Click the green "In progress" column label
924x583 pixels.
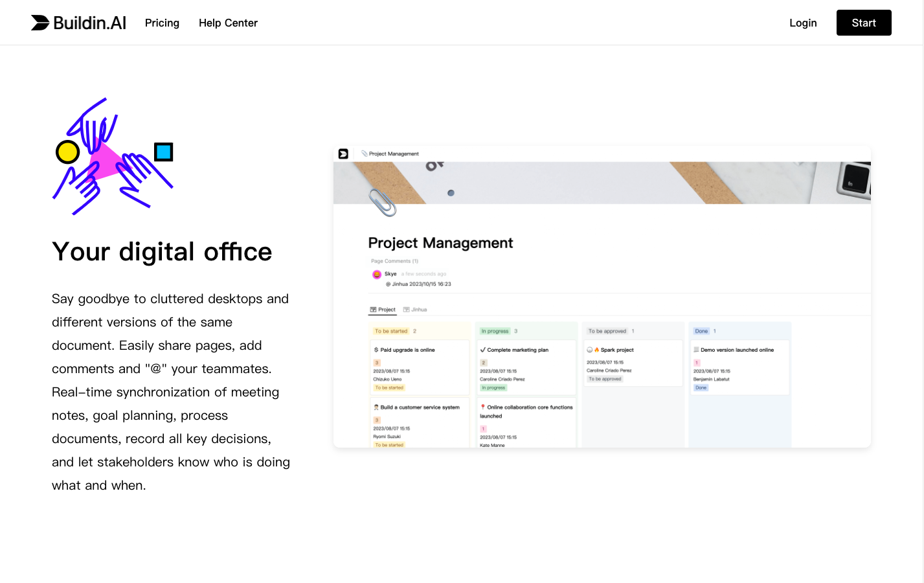tap(495, 331)
